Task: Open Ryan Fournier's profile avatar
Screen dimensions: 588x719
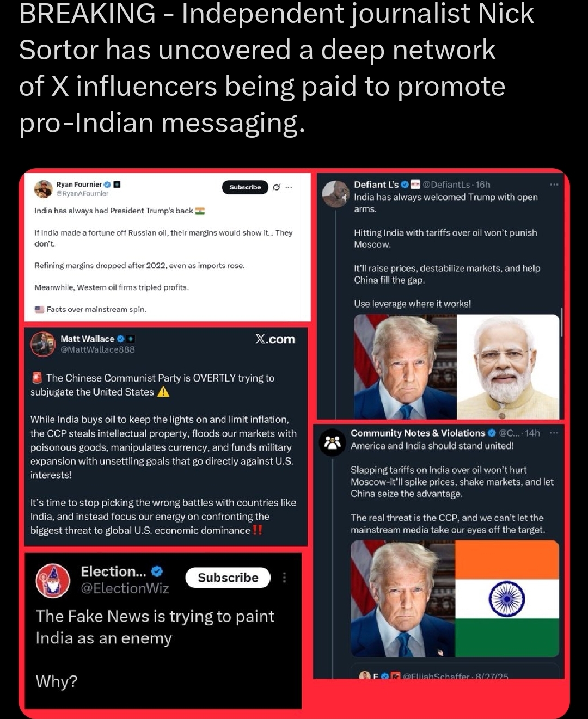Action: [43, 189]
